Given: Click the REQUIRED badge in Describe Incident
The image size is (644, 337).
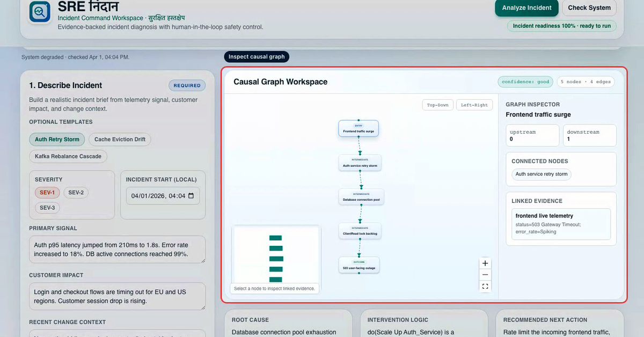Looking at the screenshot, I should point(187,85).
